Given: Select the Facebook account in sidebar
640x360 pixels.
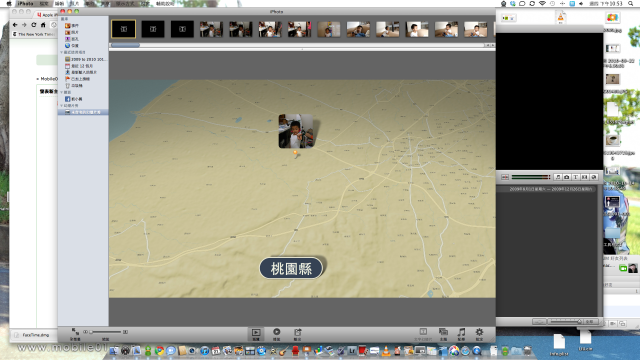Looking at the screenshot, I should (x=74, y=99).
